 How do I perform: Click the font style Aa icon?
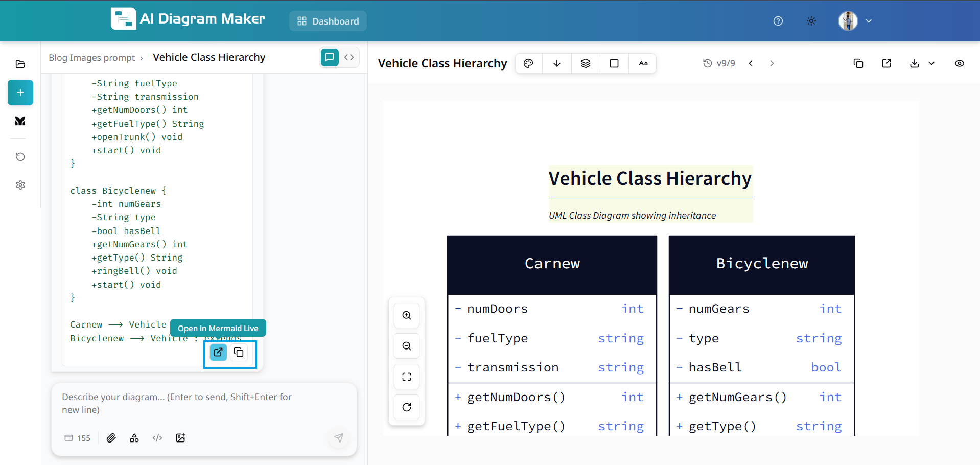[642, 63]
